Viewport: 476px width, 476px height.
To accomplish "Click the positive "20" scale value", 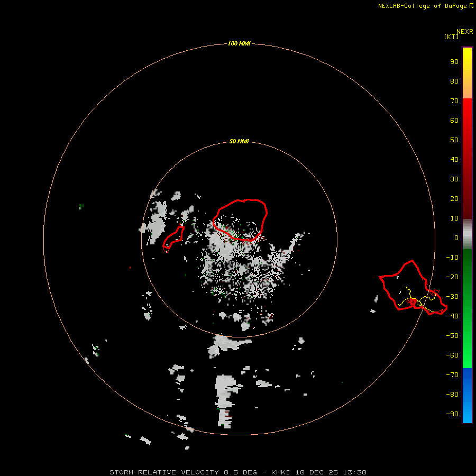I will pyautogui.click(x=454, y=199).
